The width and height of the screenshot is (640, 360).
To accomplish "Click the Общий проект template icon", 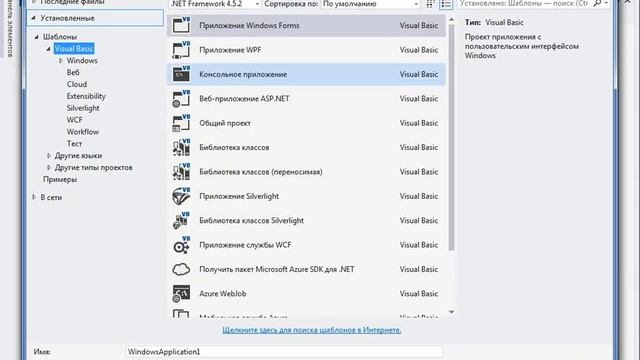I will (x=181, y=123).
